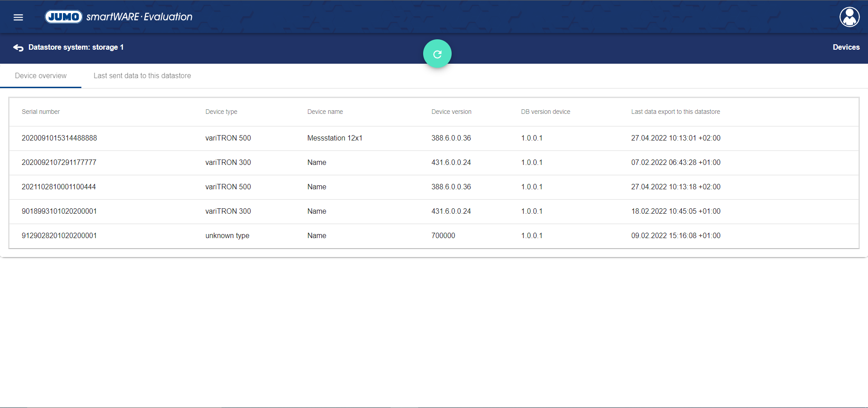The height and width of the screenshot is (408, 868).
Task: Switch to Device overview tab
Action: pos(41,76)
